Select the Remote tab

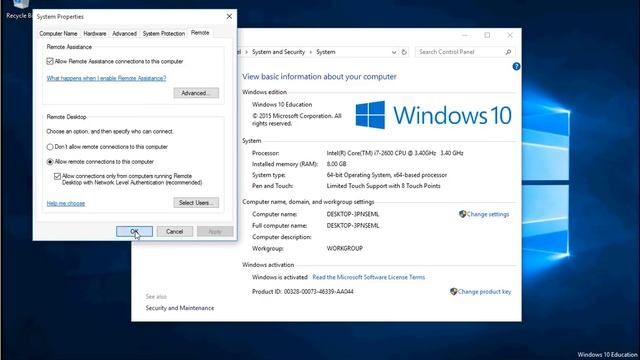coord(200,33)
